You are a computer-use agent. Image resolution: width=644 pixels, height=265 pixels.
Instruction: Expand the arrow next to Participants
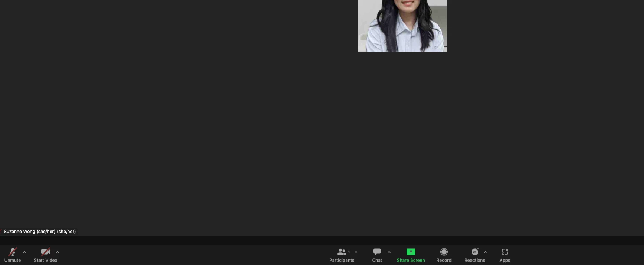click(356, 252)
